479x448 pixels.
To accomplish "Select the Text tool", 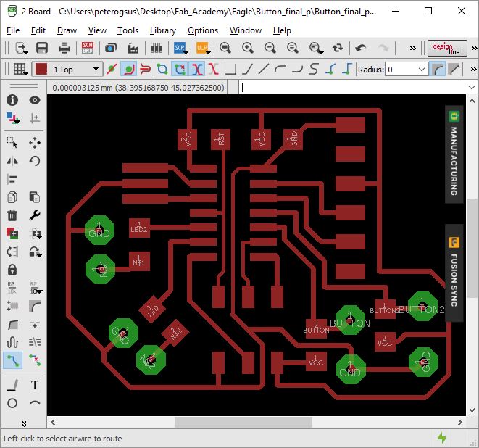I will [x=34, y=385].
